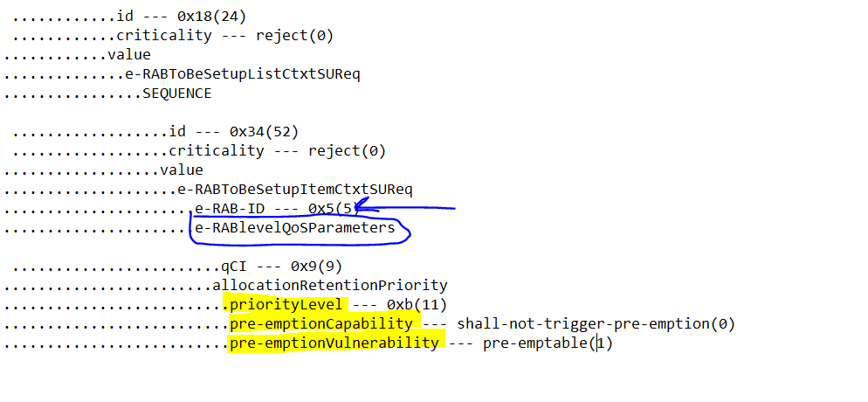Click highlighted priorityLevel text
868x402 pixels.
click(286, 304)
